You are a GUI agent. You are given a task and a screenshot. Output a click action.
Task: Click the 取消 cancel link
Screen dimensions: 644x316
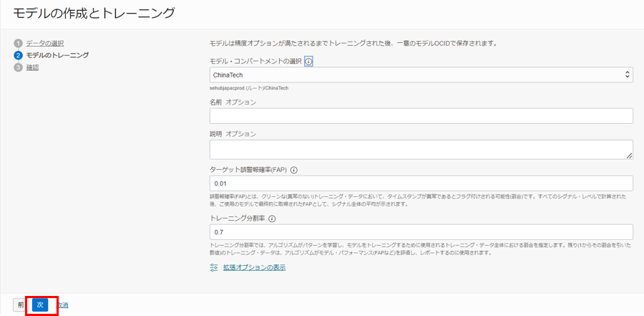tap(62, 305)
